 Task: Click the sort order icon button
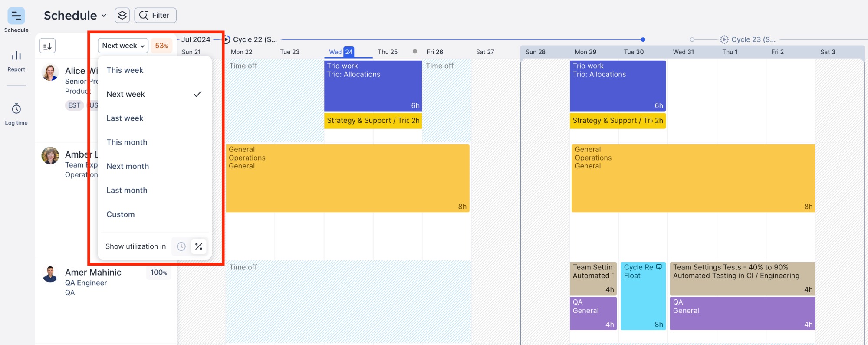click(47, 46)
